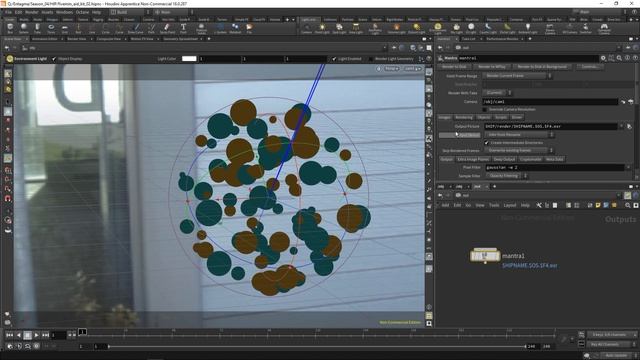Open the Sample Filter dropdown

click(507, 176)
